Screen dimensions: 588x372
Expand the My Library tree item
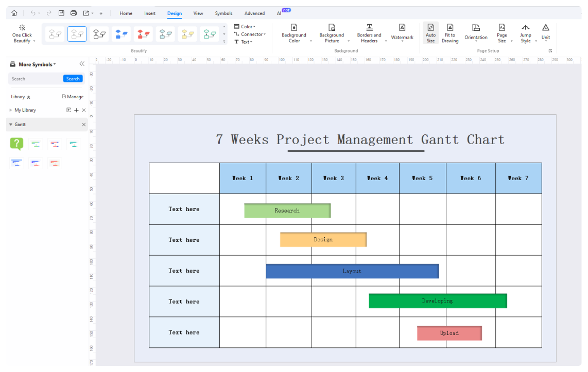tap(10, 110)
